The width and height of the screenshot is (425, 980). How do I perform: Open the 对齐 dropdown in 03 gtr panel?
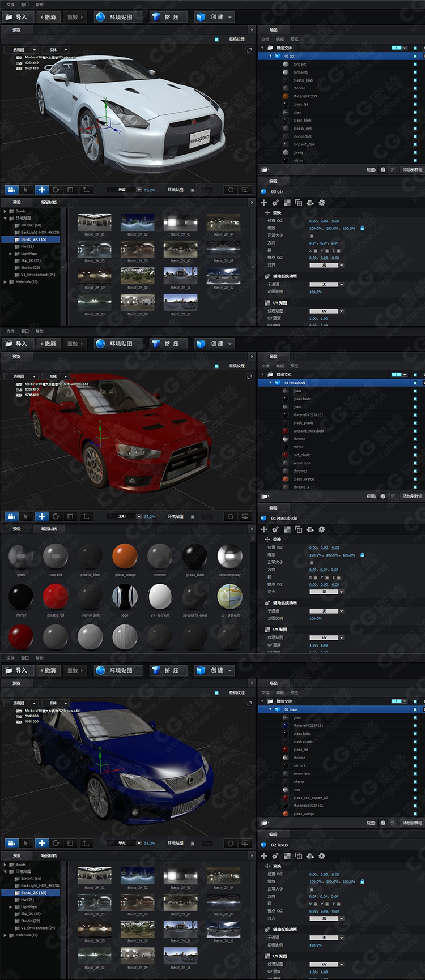click(x=326, y=265)
